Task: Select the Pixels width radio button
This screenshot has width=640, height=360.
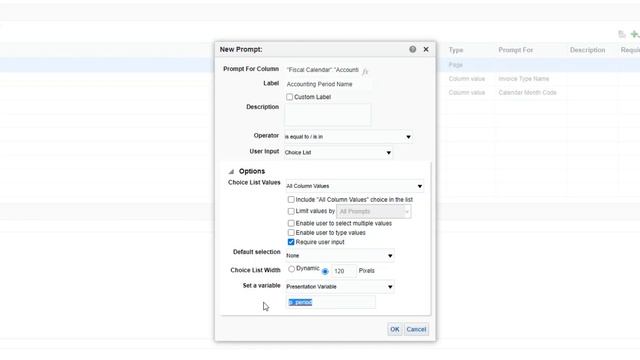Action: tap(325, 271)
